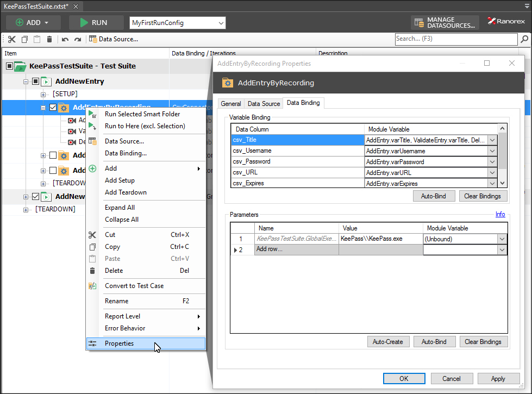
Task: Click the undo arrow icon
Action: coord(65,39)
